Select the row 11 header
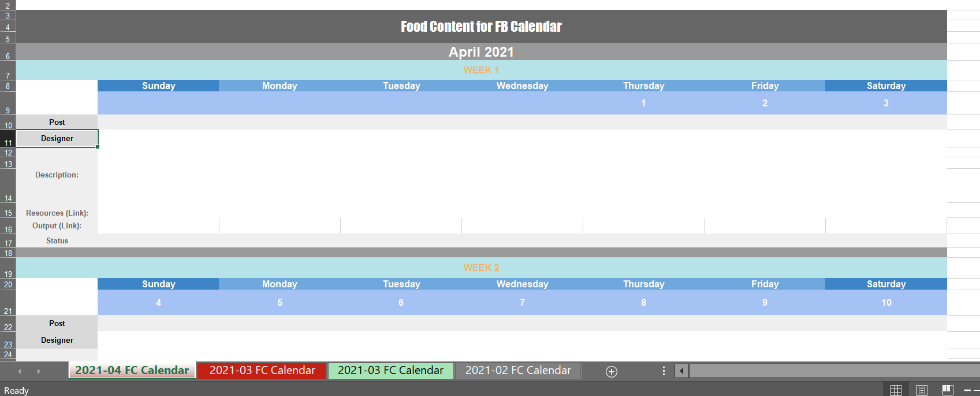The image size is (980, 396). click(8, 139)
